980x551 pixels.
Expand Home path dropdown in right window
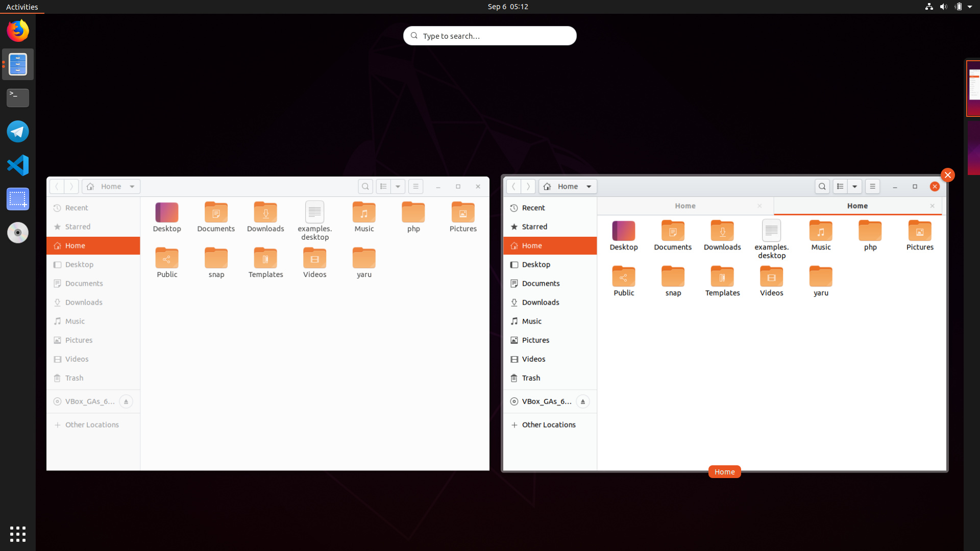(589, 187)
